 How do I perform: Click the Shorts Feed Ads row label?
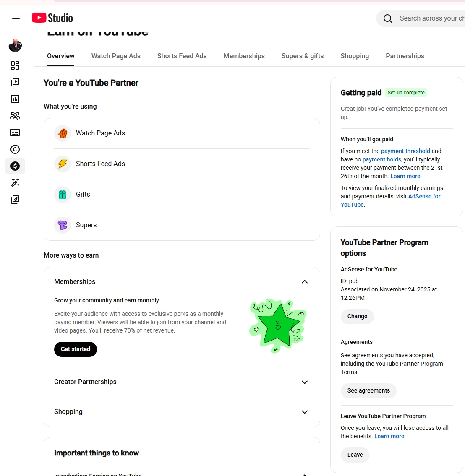tap(100, 164)
